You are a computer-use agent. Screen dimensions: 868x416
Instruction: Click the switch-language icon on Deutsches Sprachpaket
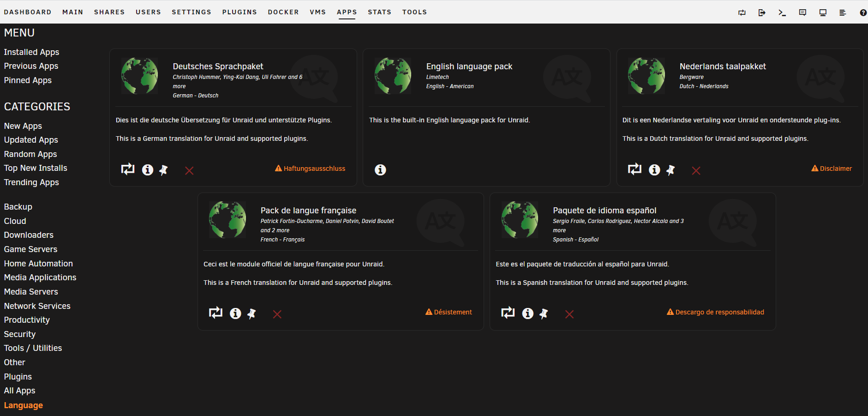click(128, 169)
